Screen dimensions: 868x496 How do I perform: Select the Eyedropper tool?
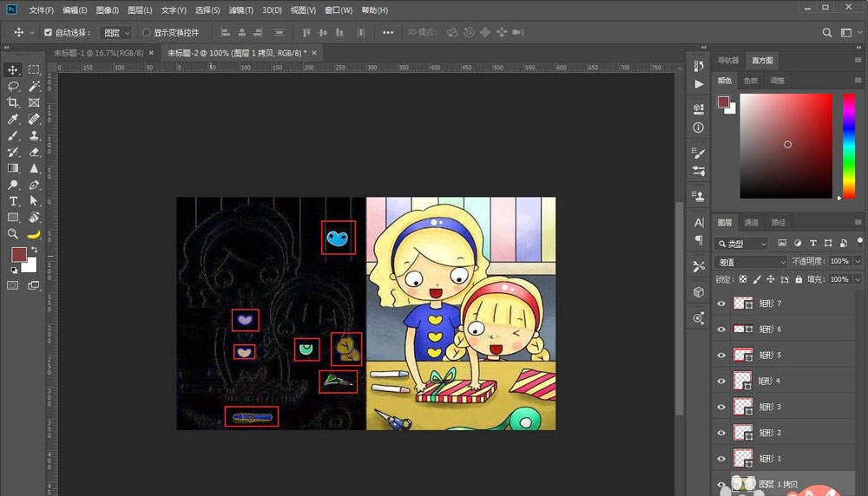point(13,119)
